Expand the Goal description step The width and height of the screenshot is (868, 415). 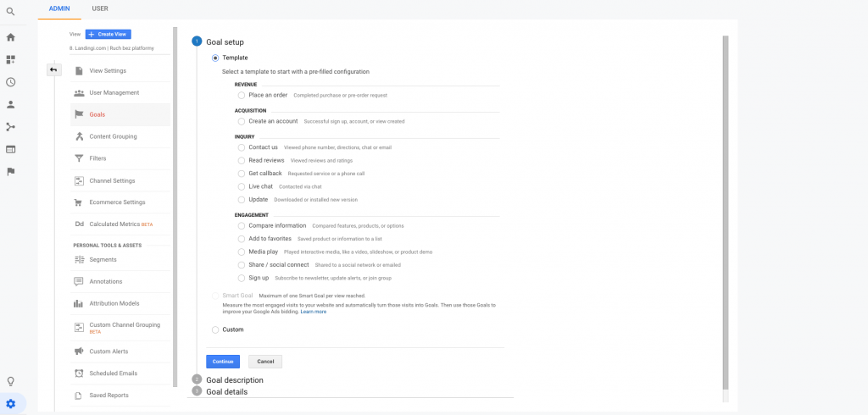pyautogui.click(x=235, y=380)
